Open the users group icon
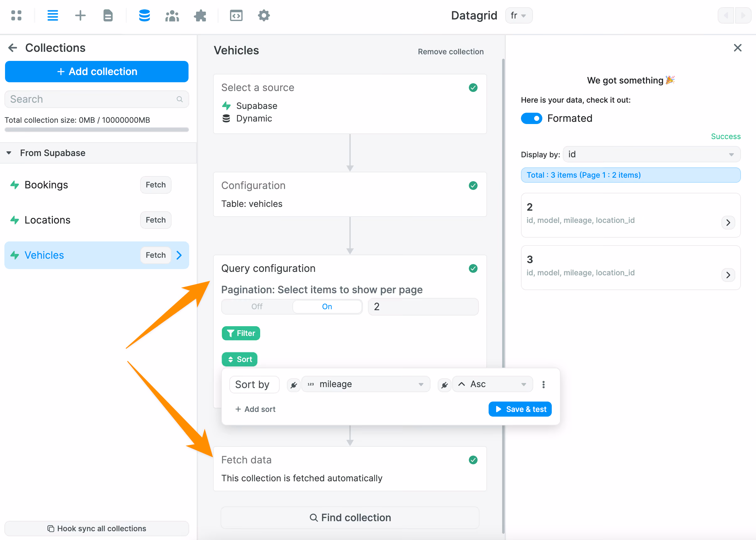 pos(172,15)
